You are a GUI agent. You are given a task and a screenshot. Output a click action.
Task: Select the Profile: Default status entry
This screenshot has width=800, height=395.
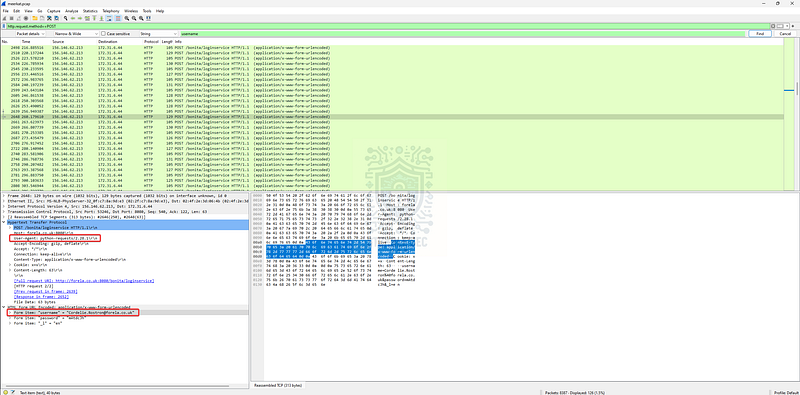click(785, 392)
